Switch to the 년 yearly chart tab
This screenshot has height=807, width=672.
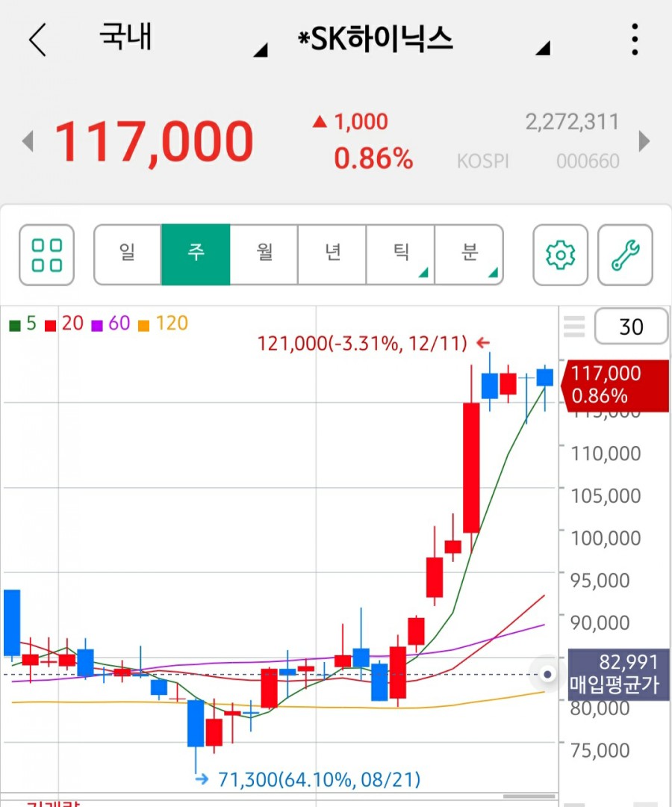332,255
